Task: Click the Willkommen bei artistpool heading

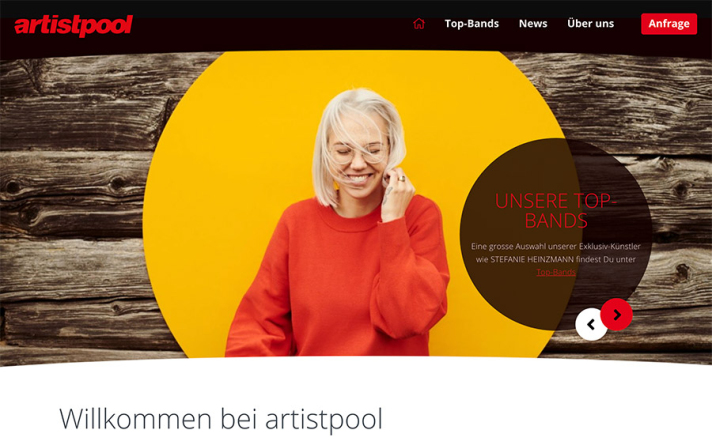Action: point(221,419)
